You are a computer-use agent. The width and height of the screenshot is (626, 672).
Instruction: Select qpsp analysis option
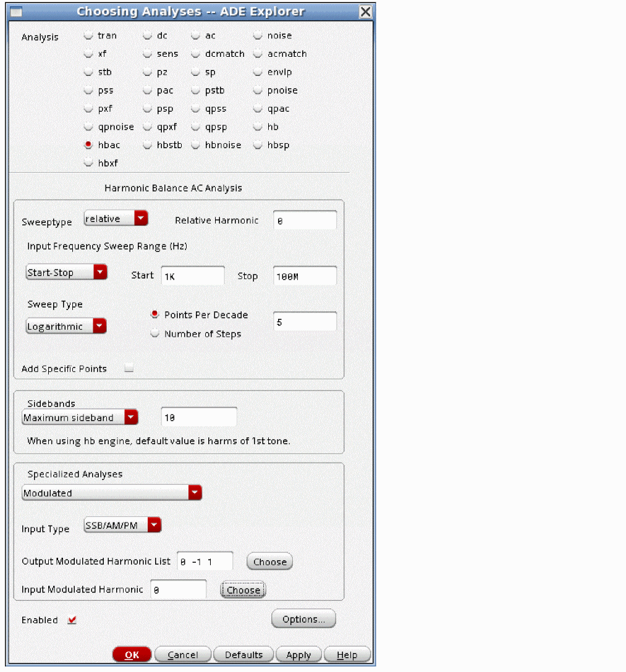195,127
